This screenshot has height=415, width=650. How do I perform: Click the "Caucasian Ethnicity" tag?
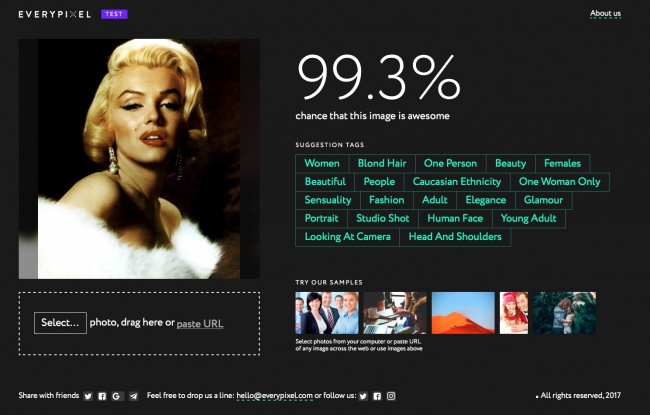pos(457,182)
